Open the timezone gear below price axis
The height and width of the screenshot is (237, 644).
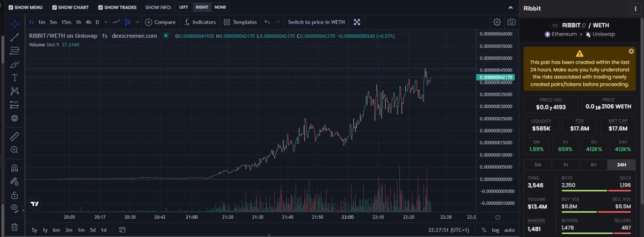click(497, 217)
